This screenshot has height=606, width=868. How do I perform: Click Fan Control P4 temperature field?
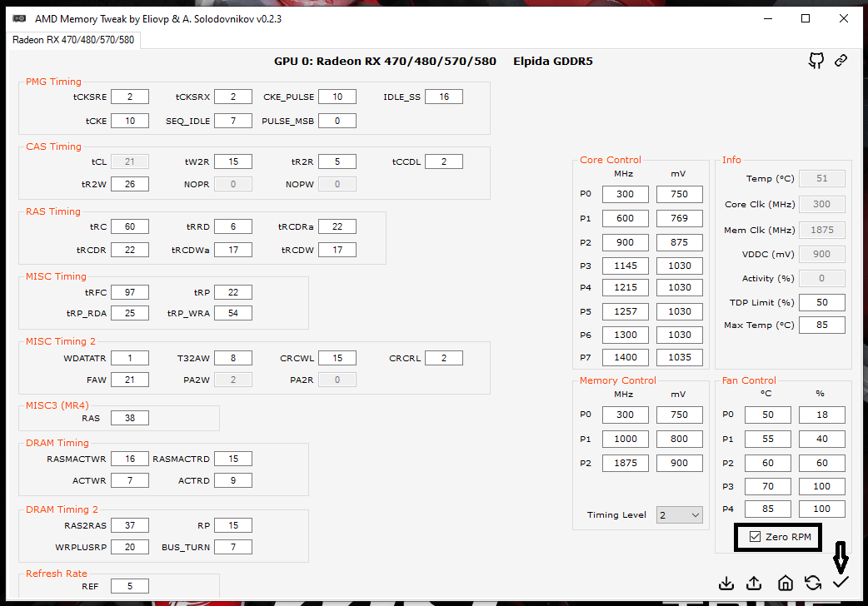click(768, 509)
